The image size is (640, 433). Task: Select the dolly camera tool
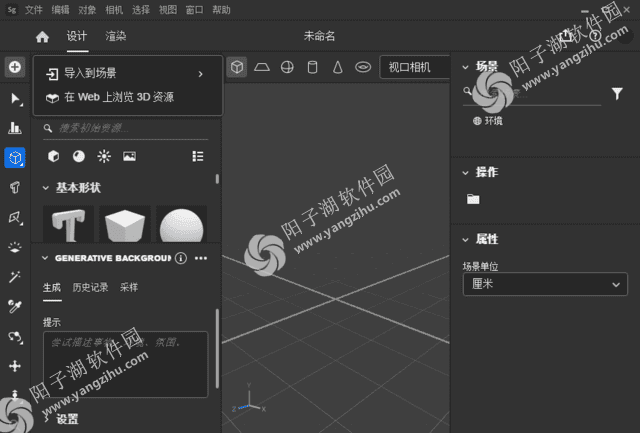pyautogui.click(x=15, y=395)
